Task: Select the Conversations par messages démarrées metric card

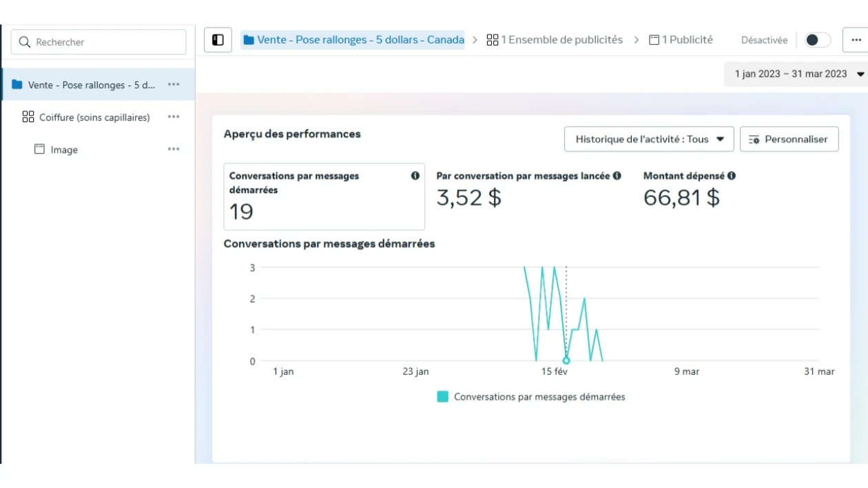Action: (x=324, y=197)
